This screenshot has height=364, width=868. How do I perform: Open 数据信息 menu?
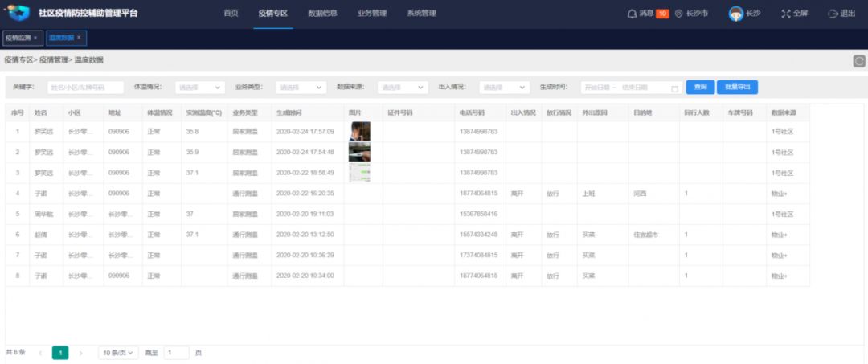322,14
